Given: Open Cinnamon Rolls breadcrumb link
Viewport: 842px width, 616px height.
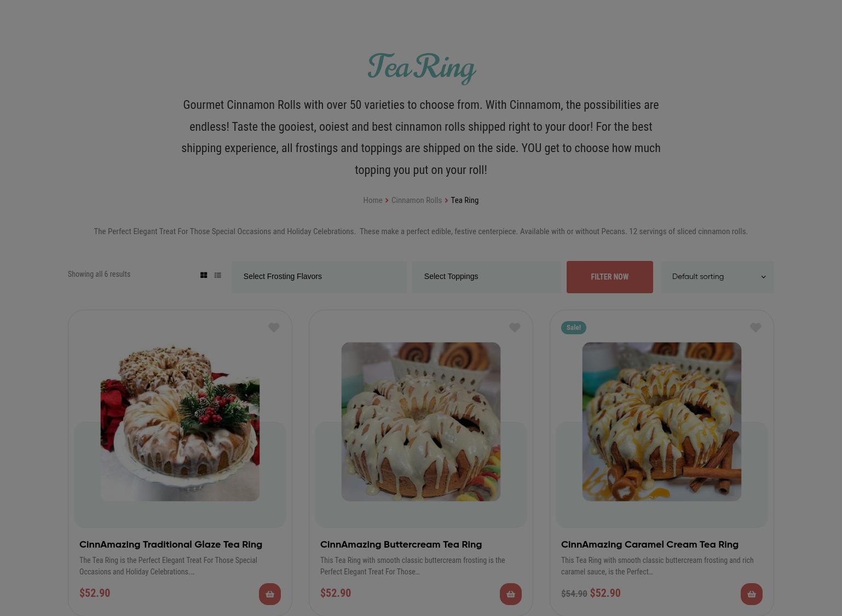Looking at the screenshot, I should pos(417,200).
